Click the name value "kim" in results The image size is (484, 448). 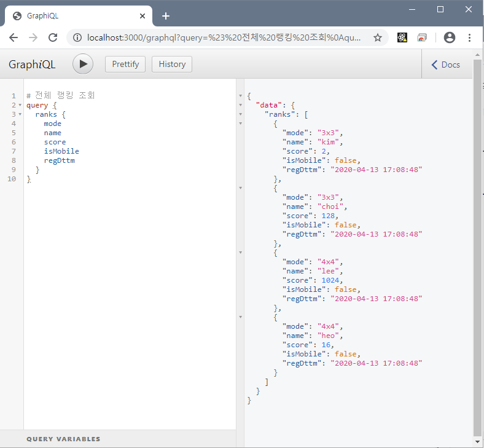(x=328, y=142)
